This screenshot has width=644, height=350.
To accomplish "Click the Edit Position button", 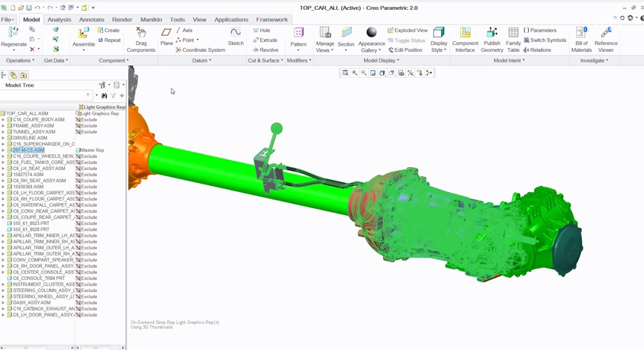I will (x=405, y=50).
